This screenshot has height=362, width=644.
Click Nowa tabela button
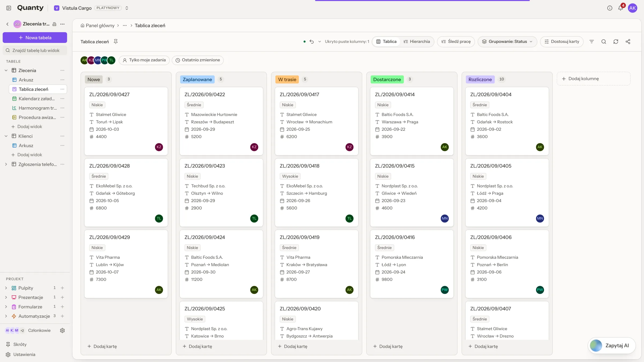click(x=35, y=38)
